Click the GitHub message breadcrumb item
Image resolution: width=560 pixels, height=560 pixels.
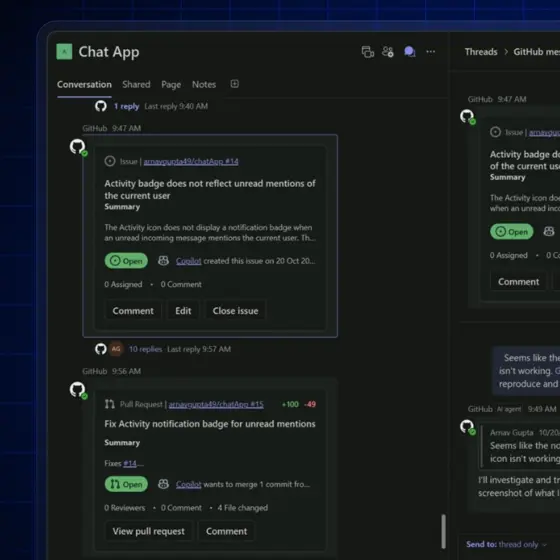click(x=536, y=52)
